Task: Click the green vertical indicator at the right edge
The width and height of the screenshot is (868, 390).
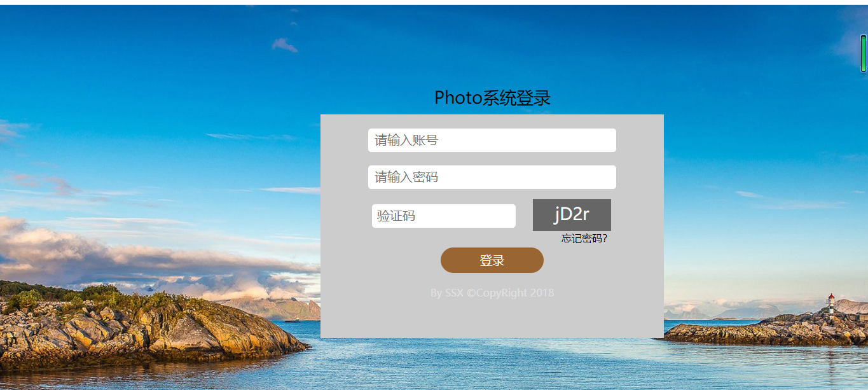Action: [x=864, y=53]
